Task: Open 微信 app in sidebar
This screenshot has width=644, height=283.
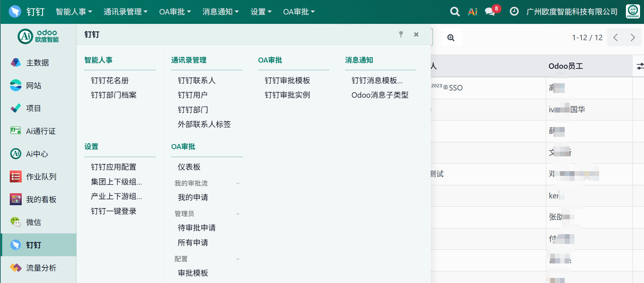Action: (x=38, y=222)
